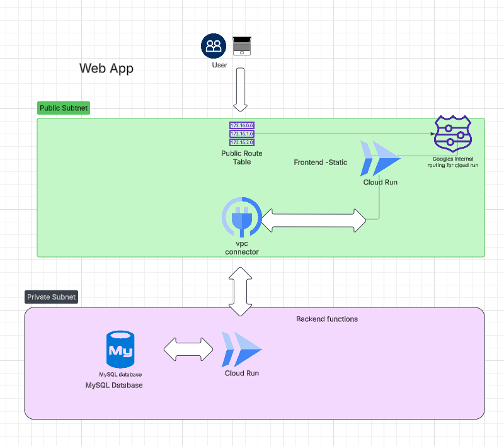504x446 pixels.
Task: Select the MySQL database cylinder icon
Action: click(120, 346)
